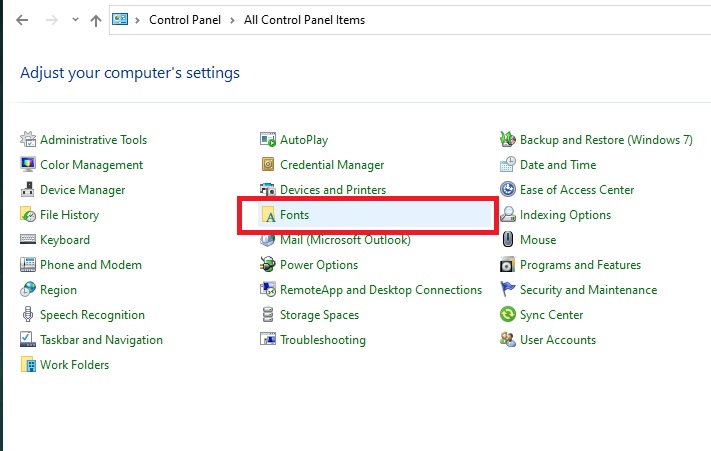This screenshot has height=451, width=711.
Task: Click the Troubleshooting icon
Action: click(268, 339)
